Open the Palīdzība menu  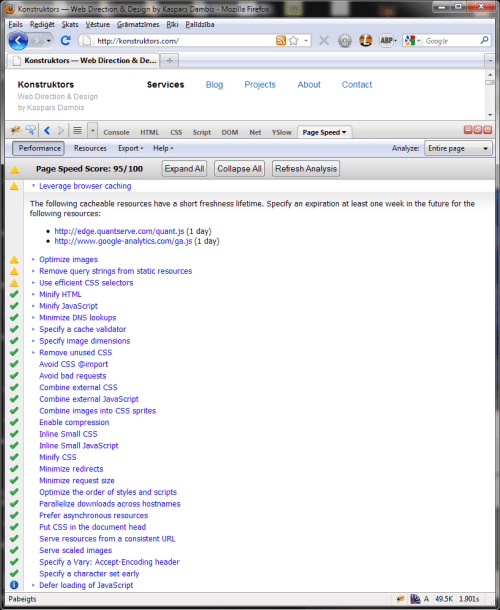[200, 24]
